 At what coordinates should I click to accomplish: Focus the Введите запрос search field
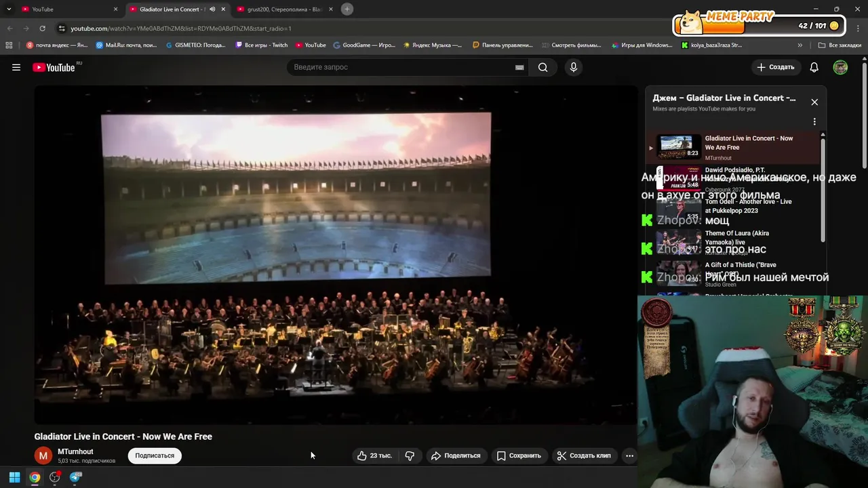pyautogui.click(x=403, y=67)
